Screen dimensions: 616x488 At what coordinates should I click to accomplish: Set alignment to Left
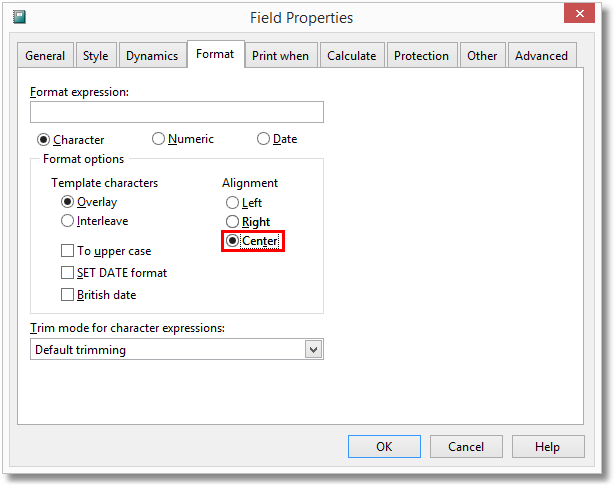pos(233,203)
